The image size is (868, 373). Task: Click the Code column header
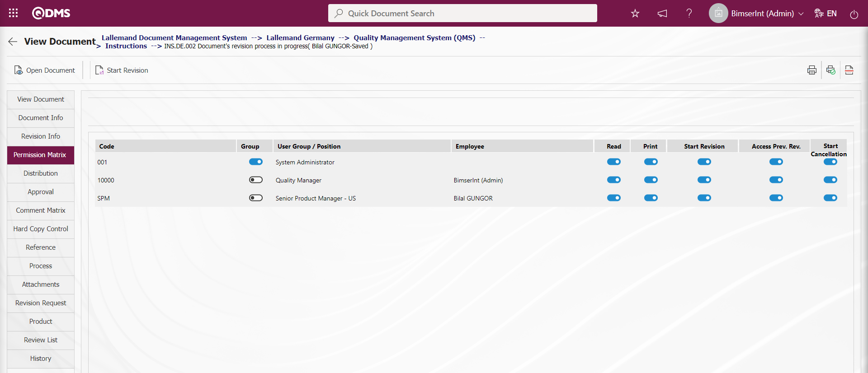point(165,146)
